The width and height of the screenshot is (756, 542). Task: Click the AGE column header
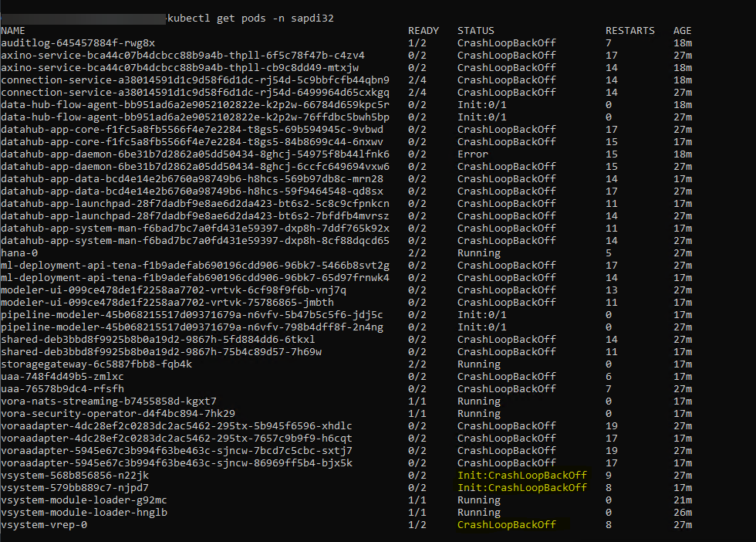tap(683, 30)
